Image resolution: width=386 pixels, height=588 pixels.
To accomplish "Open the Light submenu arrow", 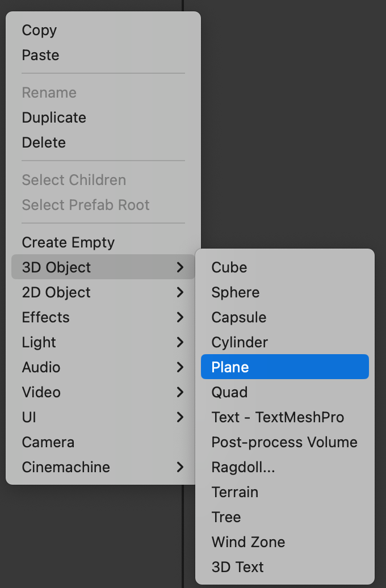I will (180, 342).
